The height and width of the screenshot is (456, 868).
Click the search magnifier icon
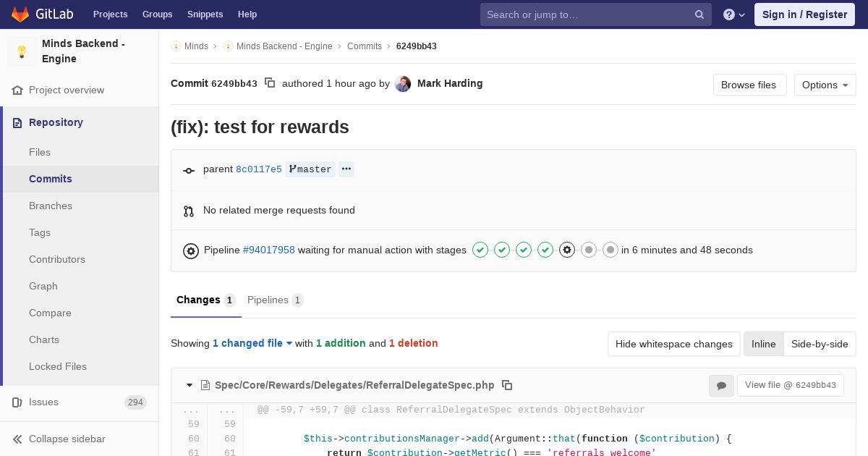point(699,14)
